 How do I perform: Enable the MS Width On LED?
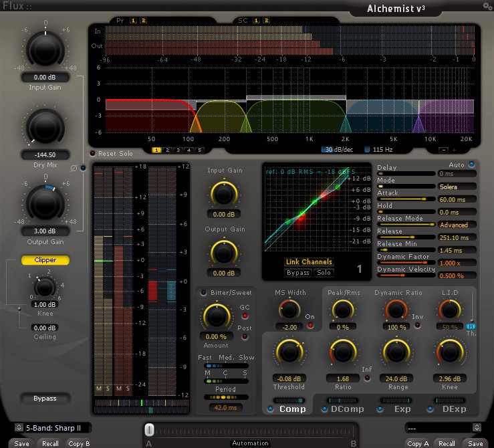(310, 326)
